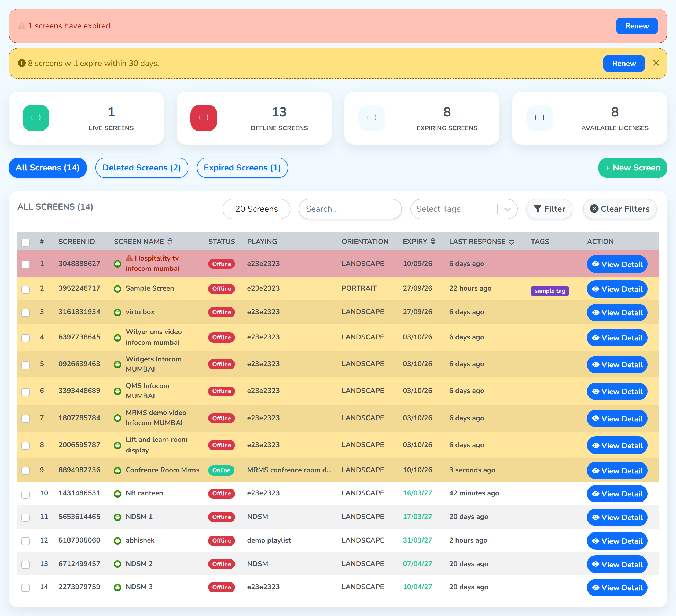
Task: View Detail for abhishek screen
Action: (617, 541)
